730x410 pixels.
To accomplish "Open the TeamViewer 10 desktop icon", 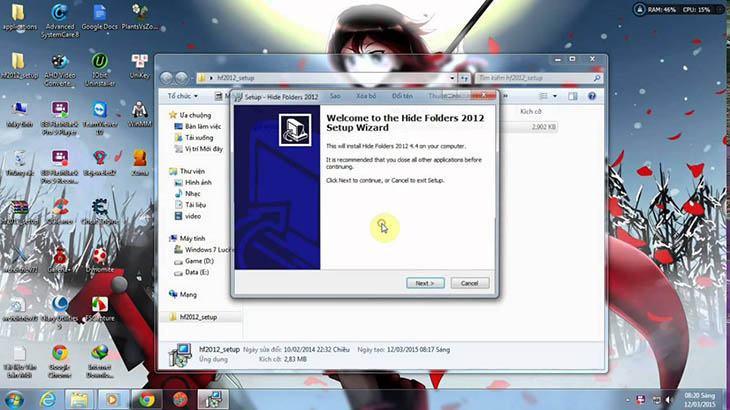I will click(x=100, y=118).
